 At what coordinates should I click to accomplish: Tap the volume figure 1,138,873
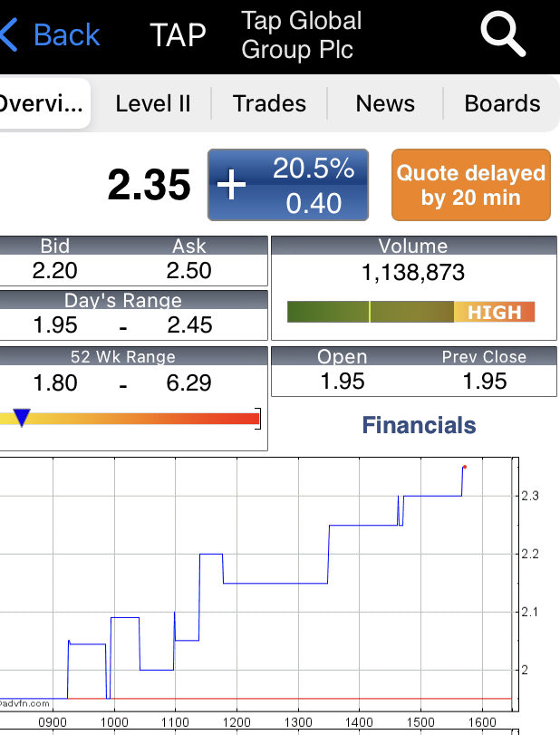[x=413, y=273]
